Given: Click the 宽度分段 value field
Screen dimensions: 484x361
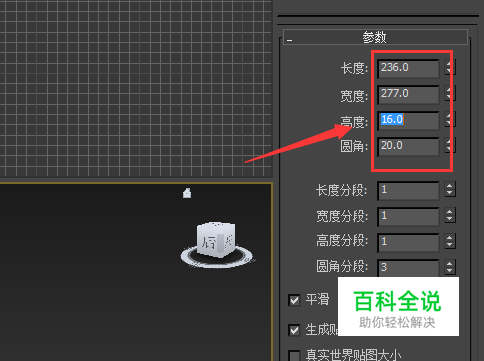Looking at the screenshot, I should pyautogui.click(x=408, y=217).
